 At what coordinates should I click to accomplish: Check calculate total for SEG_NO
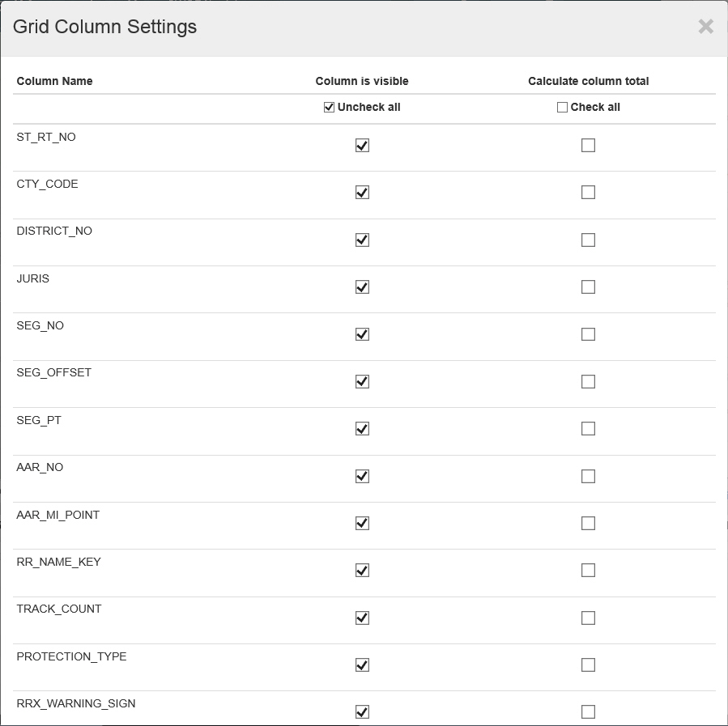588,334
